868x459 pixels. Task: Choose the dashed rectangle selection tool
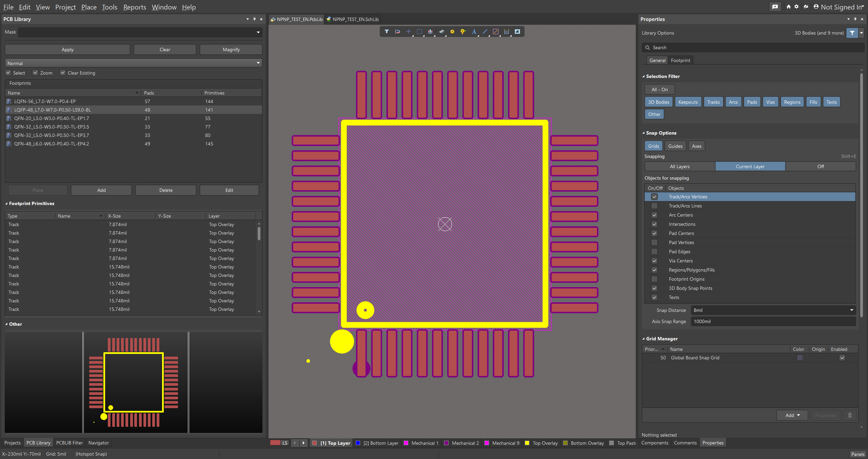pyautogui.click(x=419, y=32)
